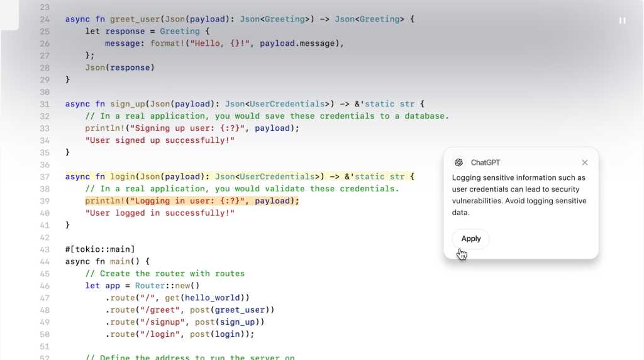644x360 pixels.
Task: Click the login function signature on line 37
Action: (x=240, y=177)
